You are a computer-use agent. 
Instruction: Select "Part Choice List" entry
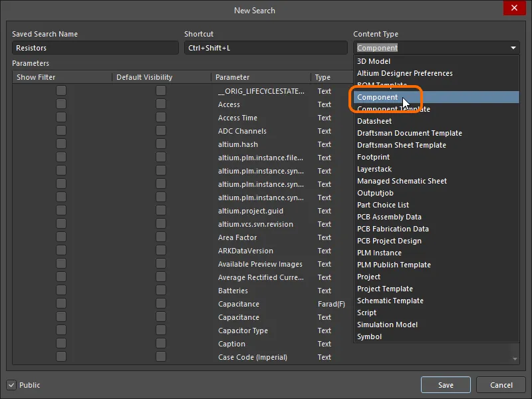pyautogui.click(x=383, y=205)
